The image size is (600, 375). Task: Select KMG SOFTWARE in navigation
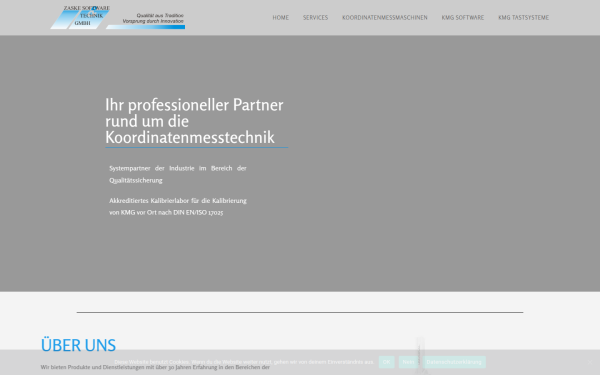pyautogui.click(x=463, y=18)
